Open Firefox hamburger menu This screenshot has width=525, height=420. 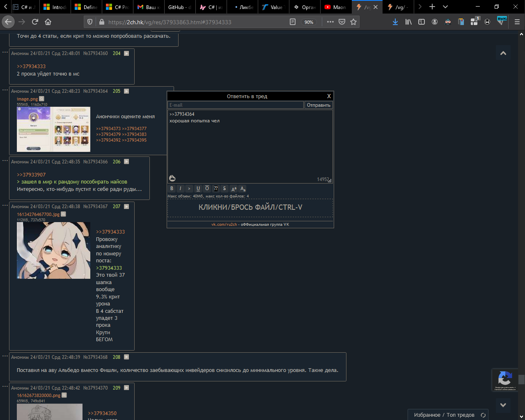(517, 22)
